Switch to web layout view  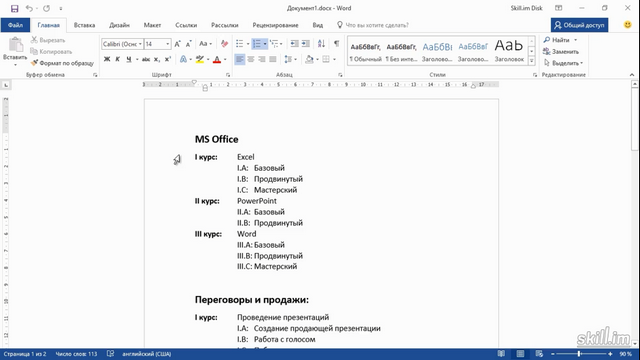click(x=539, y=354)
